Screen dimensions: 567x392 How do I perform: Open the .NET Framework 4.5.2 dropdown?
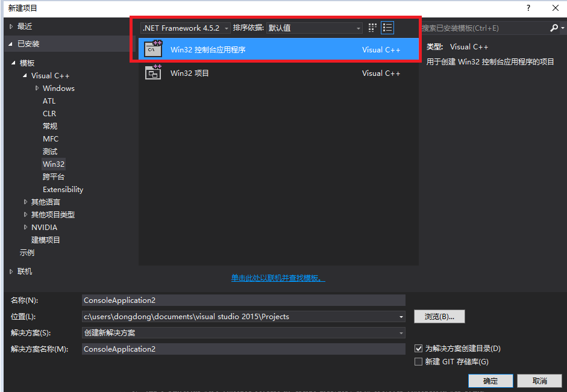coord(186,28)
